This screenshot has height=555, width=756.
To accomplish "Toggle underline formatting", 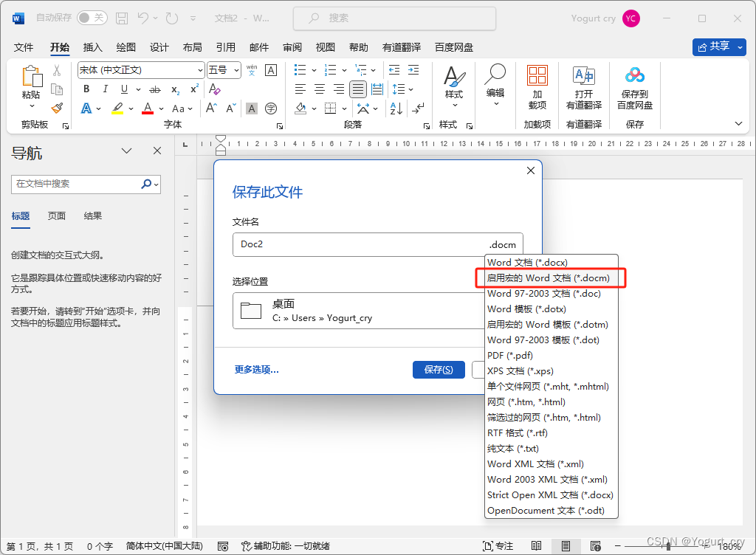I will tap(124, 89).
